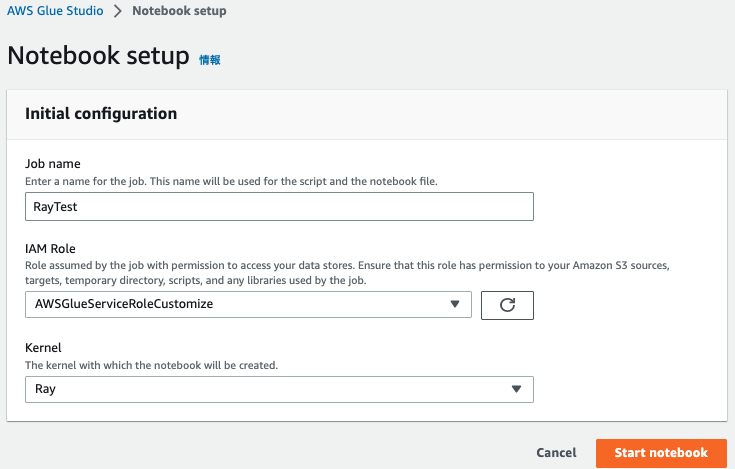Refresh the IAM Role list

click(x=507, y=305)
